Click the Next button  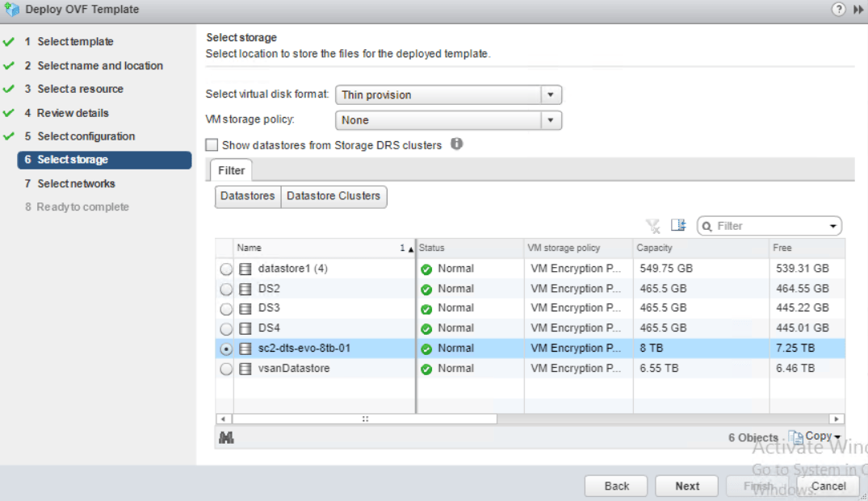coord(687,486)
